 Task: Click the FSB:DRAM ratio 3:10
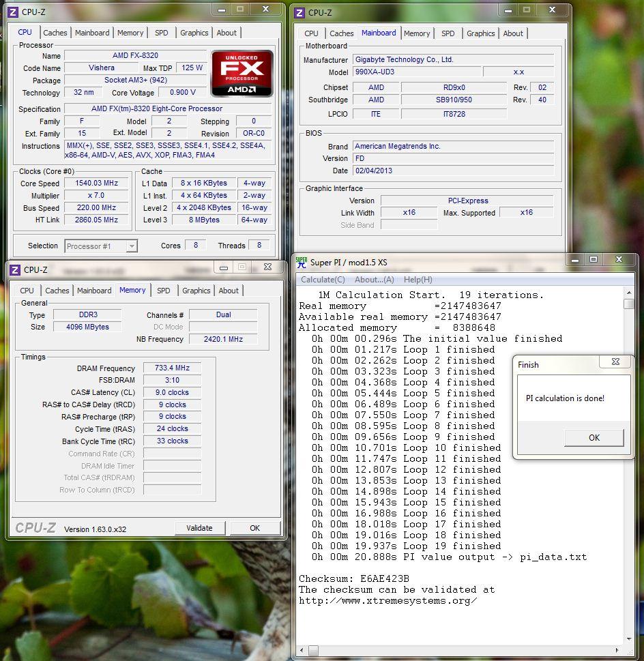click(172, 380)
